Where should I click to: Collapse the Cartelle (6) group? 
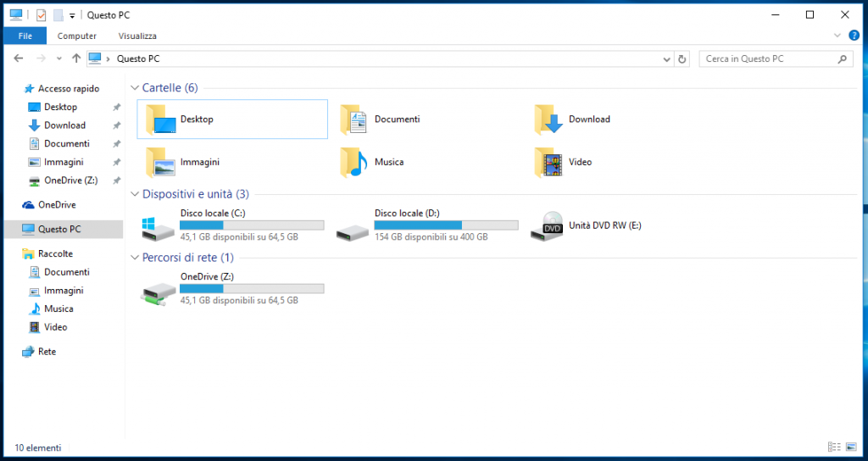pos(135,88)
